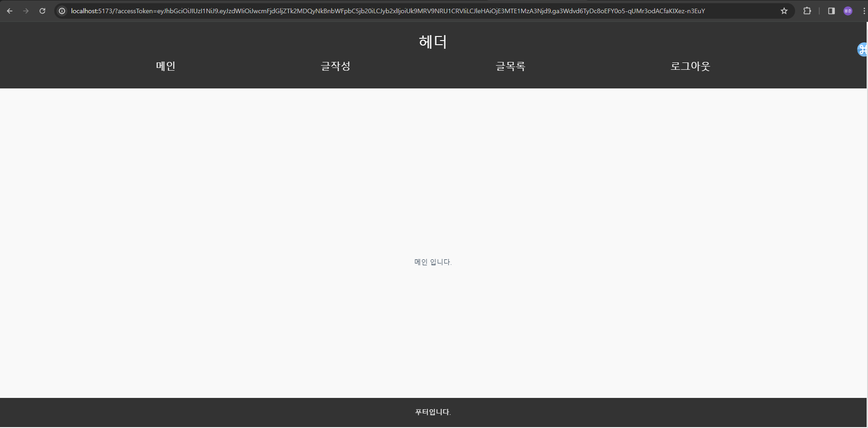
Task: View site information icon in address bar
Action: click(x=62, y=11)
